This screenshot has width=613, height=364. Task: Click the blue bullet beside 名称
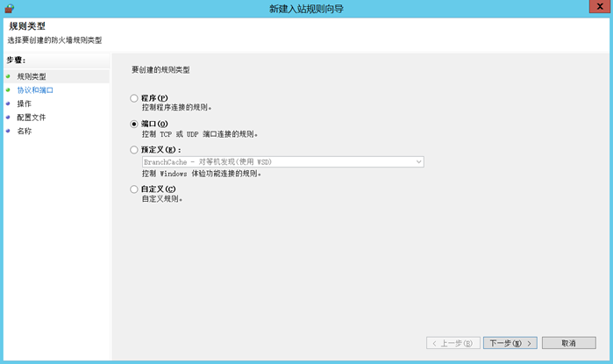point(8,131)
